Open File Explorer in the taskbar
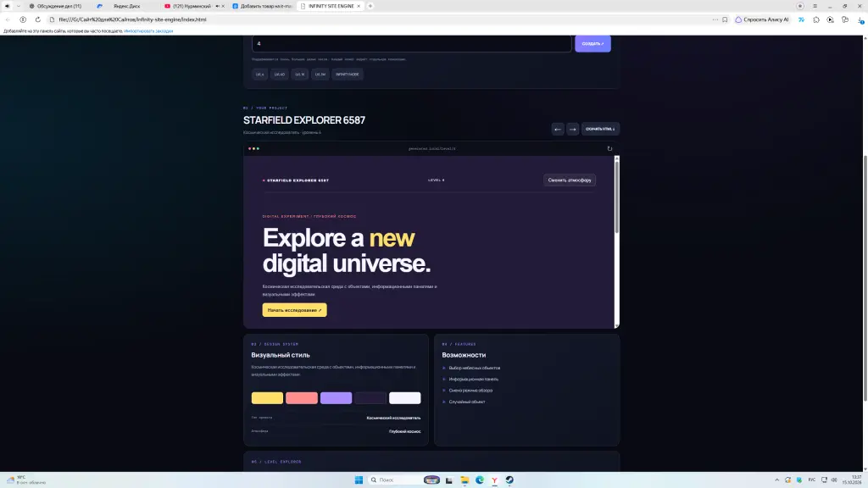 point(465,480)
